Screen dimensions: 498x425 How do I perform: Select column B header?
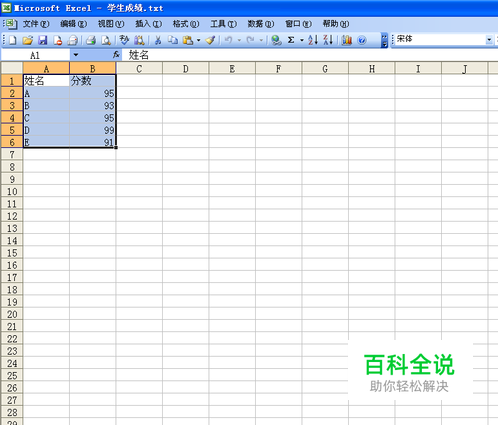(93, 69)
